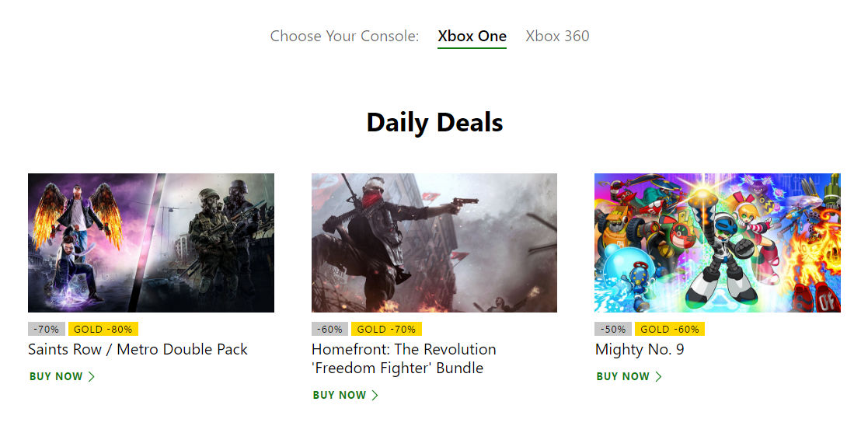Click the yellow GOLD -80% badge
This screenshot has height=447, width=868.
tap(103, 329)
